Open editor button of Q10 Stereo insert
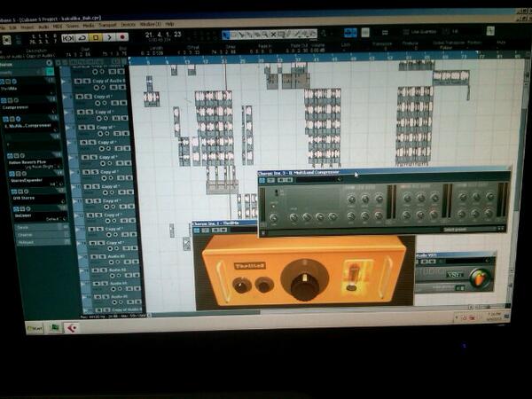This screenshot has height=399, width=532. (26, 192)
